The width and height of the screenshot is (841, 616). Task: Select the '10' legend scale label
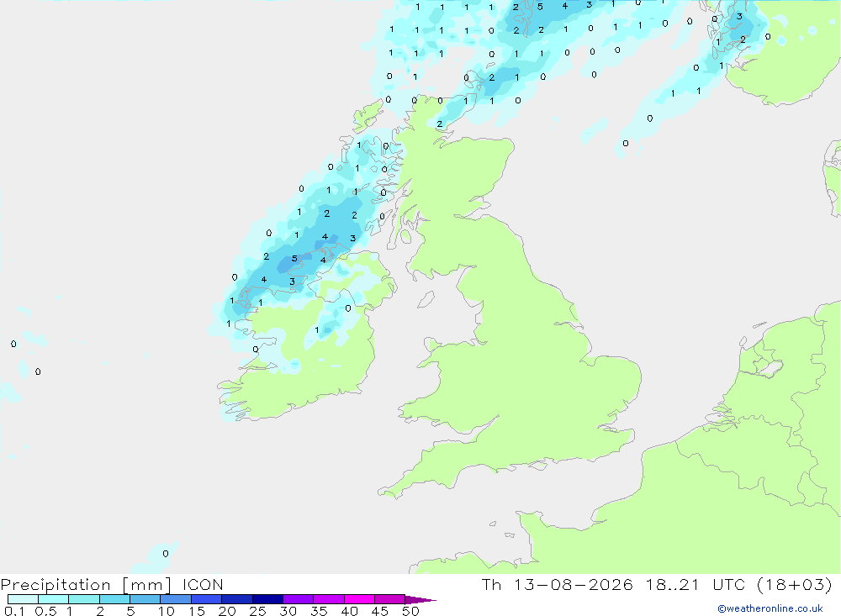click(167, 611)
